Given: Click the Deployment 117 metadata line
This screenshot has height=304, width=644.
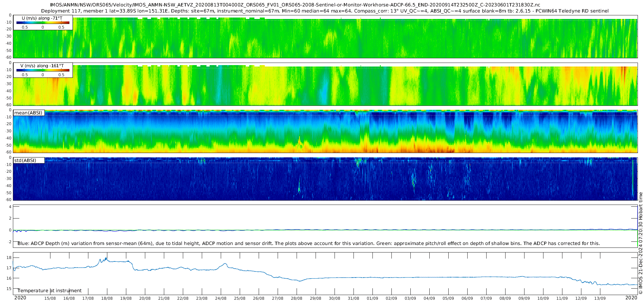Looking at the screenshot, I should click(325, 11).
